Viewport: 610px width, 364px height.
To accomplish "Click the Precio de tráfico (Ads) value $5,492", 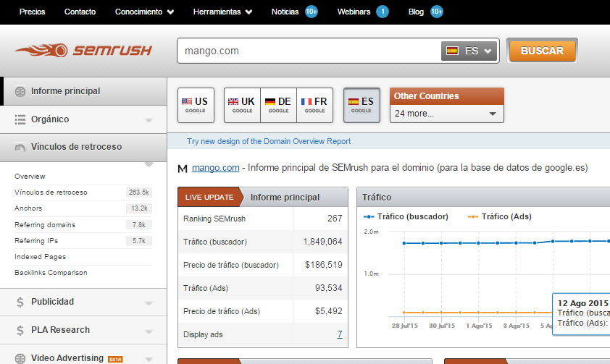I will [329, 311].
